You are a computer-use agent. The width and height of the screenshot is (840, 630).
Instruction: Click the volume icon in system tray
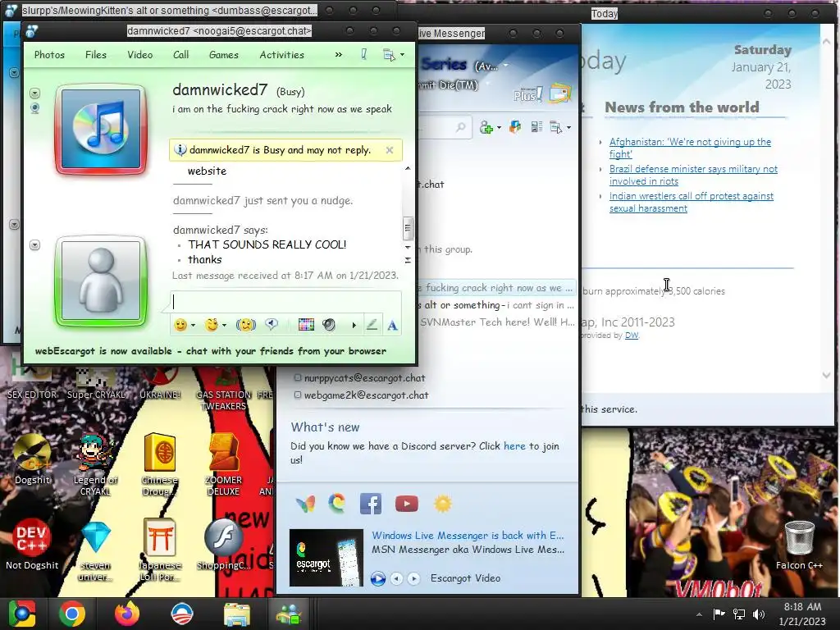[759, 614]
